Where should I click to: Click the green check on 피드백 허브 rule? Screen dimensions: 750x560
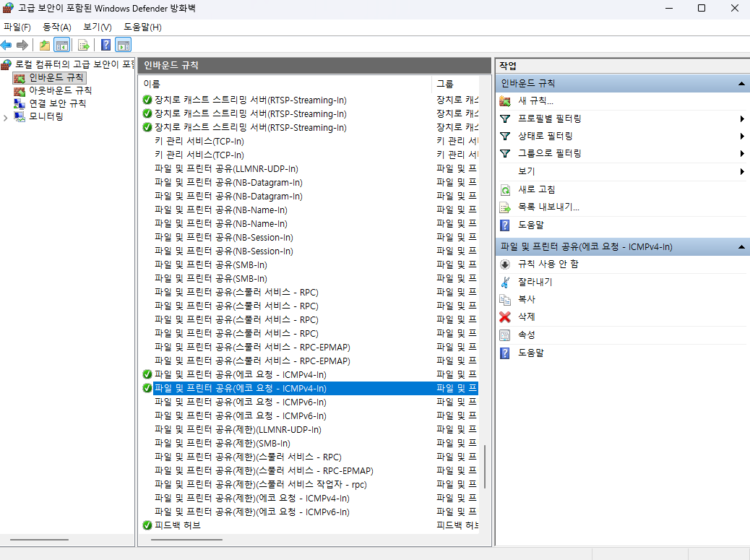click(147, 525)
